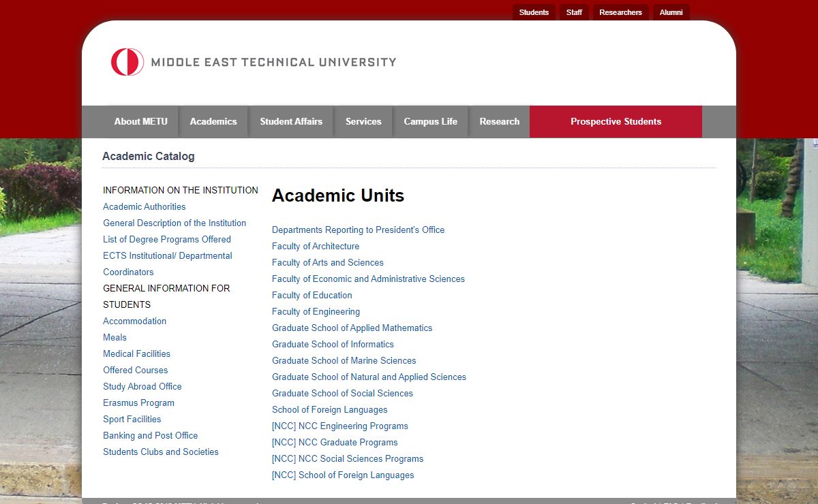Click INFORMATION ON THE INSTITUTION heading
The width and height of the screenshot is (818, 504).
click(181, 190)
